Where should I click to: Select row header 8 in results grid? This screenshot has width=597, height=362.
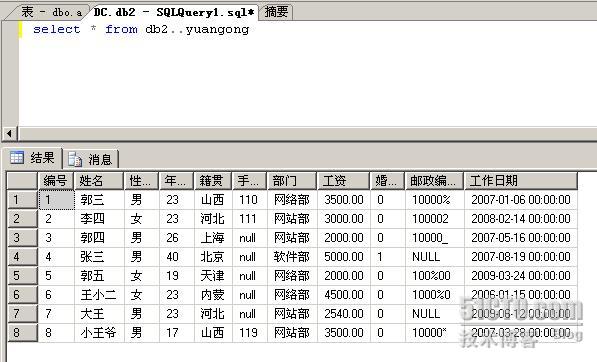pyautogui.click(x=22, y=333)
